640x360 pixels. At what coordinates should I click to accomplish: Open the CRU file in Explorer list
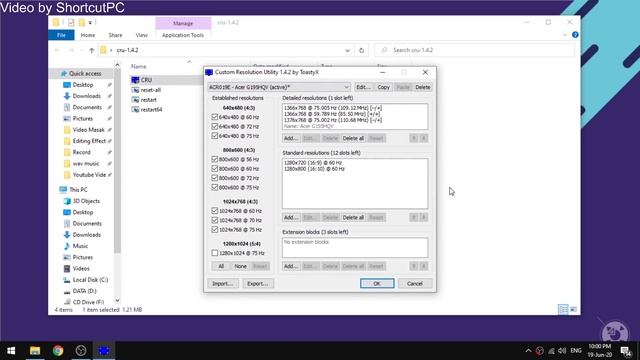[x=146, y=80]
